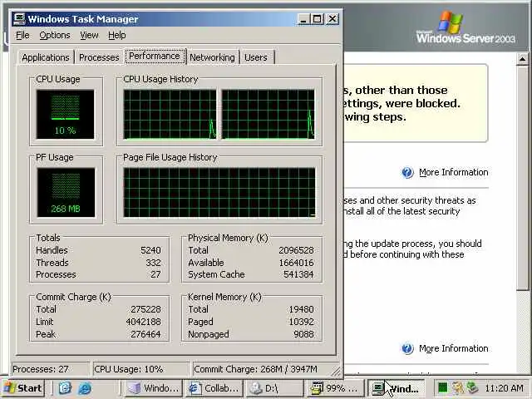
Task: Click Commit Charge Total value 275228
Action: pyautogui.click(x=145, y=309)
